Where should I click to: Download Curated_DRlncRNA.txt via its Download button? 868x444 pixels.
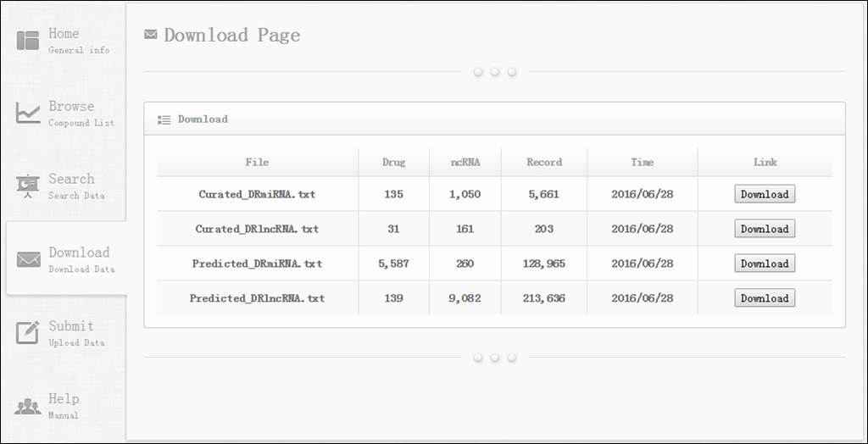[x=765, y=229]
